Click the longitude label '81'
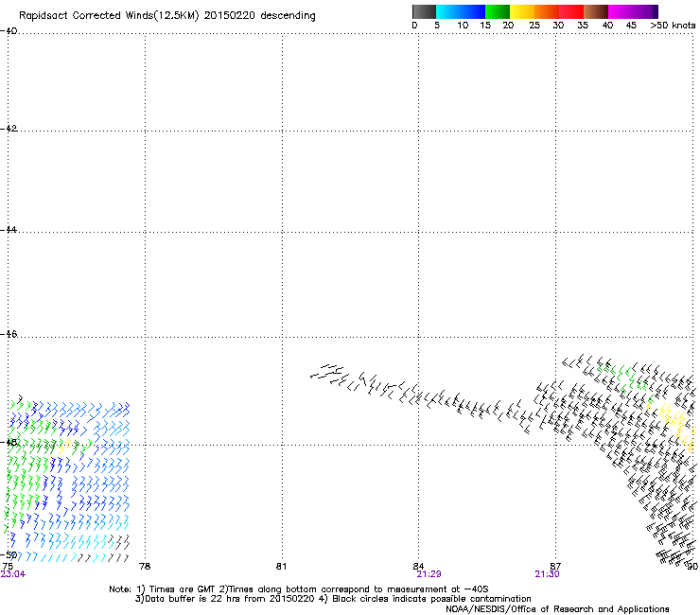The height and width of the screenshot is (615, 700). (x=281, y=567)
